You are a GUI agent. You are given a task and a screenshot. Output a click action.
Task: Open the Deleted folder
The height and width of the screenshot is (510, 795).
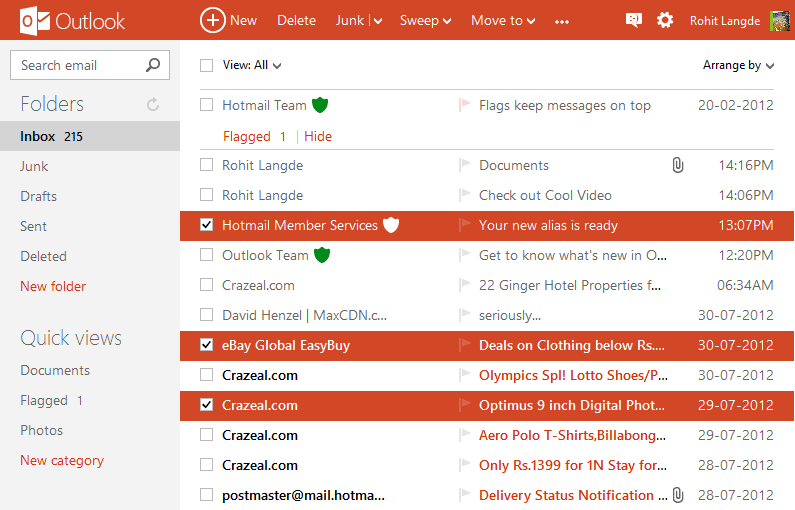coord(44,256)
